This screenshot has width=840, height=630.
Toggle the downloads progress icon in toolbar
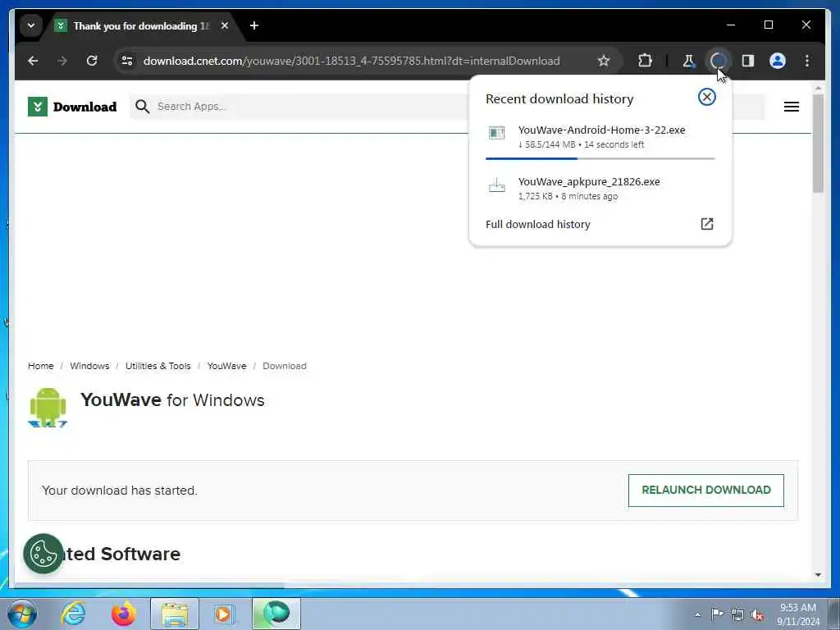[718, 61]
